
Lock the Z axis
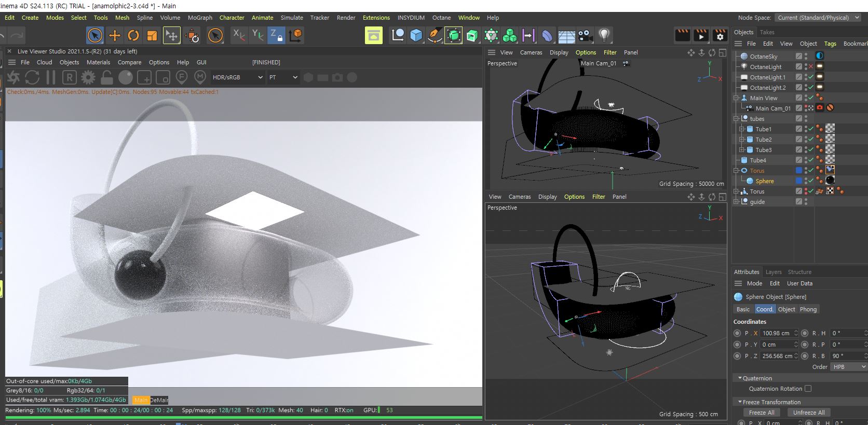click(x=276, y=35)
